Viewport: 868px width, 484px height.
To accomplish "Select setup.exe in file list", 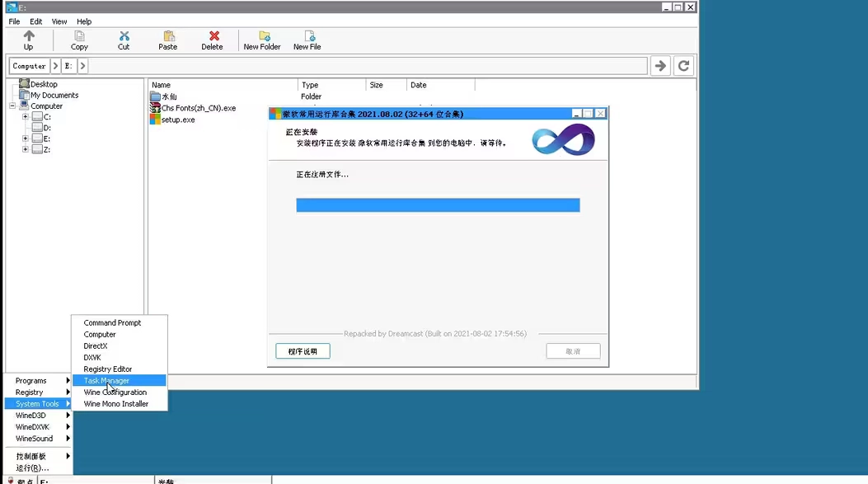I will (x=178, y=120).
